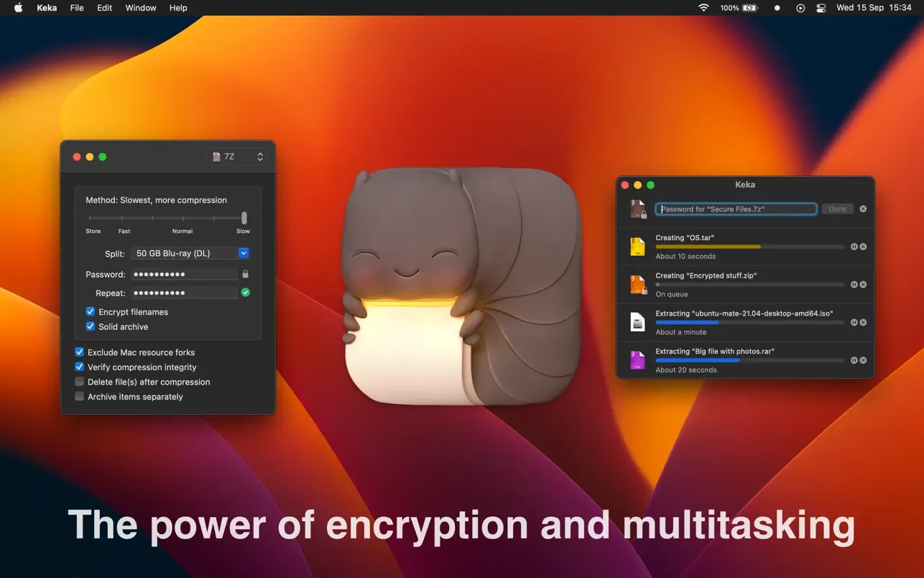924x578 pixels.
Task: Open the Keka application menu
Action: point(46,8)
